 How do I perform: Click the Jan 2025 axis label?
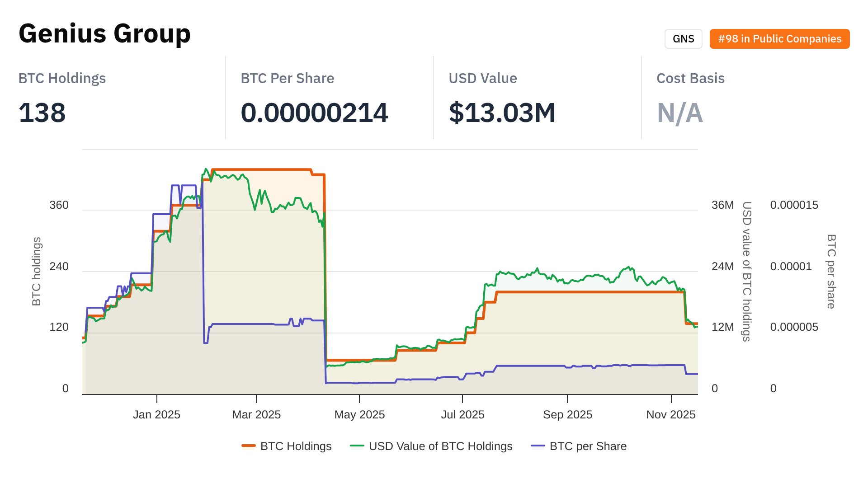(x=156, y=414)
